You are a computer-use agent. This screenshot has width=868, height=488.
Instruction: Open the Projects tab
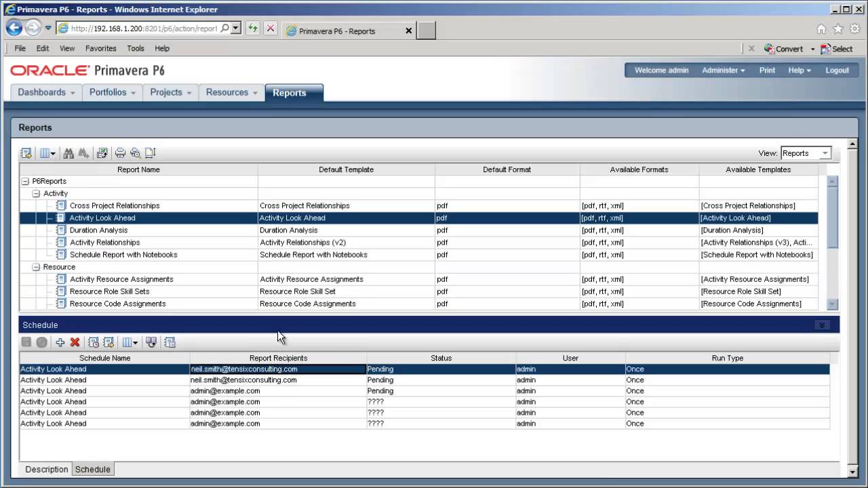click(x=170, y=92)
